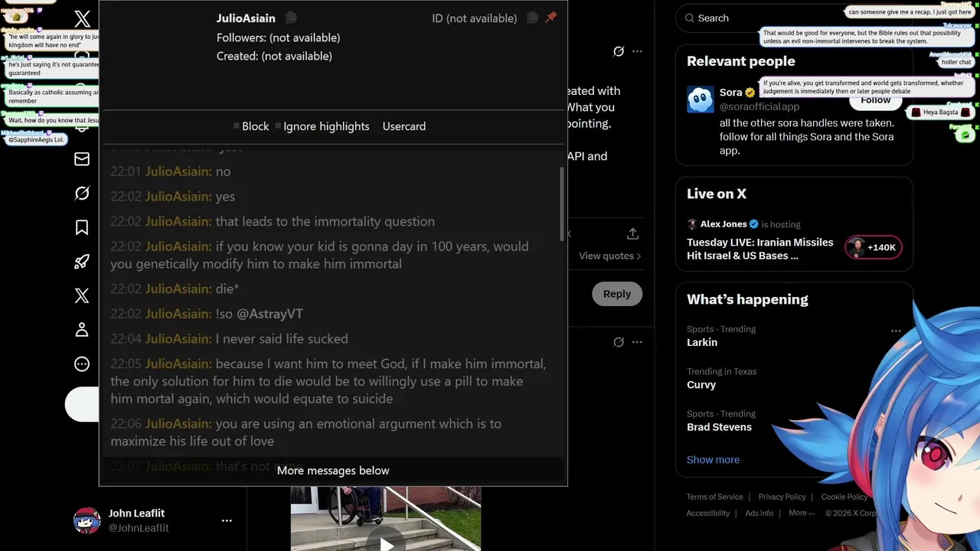Open account menu dots beside John Leaflit

227,520
